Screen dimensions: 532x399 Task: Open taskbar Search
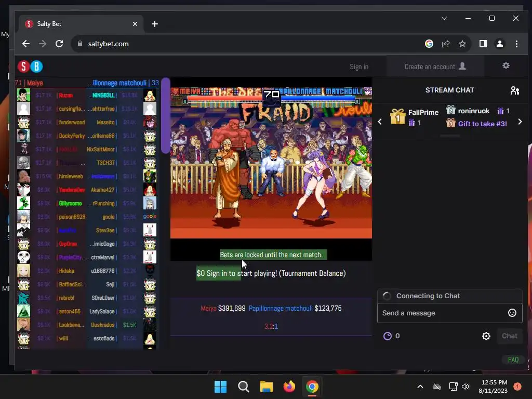243,387
